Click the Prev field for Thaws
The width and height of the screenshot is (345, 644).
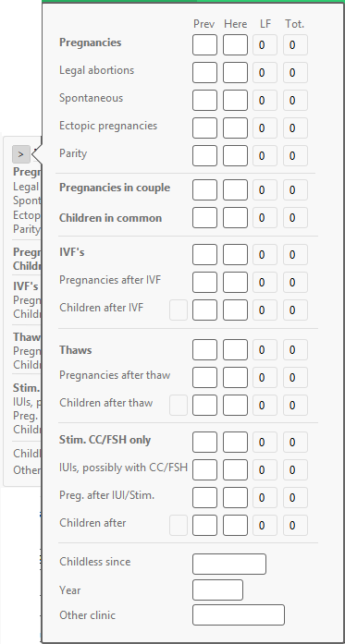pyautogui.click(x=204, y=350)
